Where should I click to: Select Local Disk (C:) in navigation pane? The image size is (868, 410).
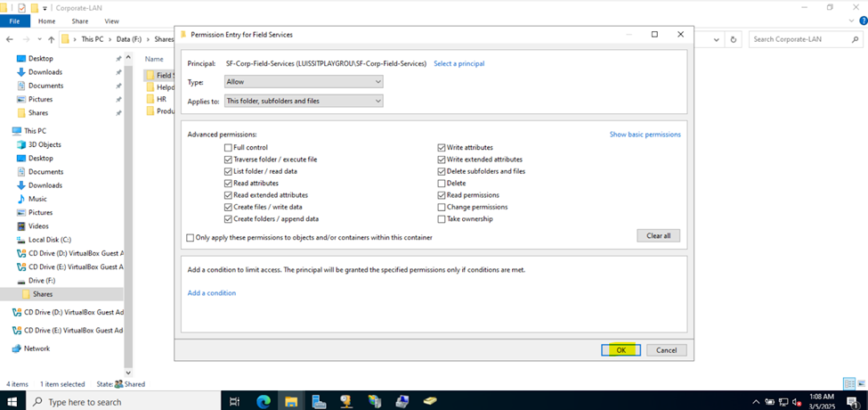pos(50,240)
